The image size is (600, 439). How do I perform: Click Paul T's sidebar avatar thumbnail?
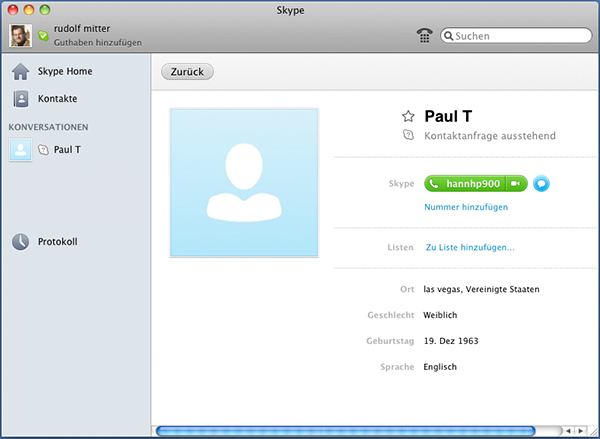coord(21,150)
